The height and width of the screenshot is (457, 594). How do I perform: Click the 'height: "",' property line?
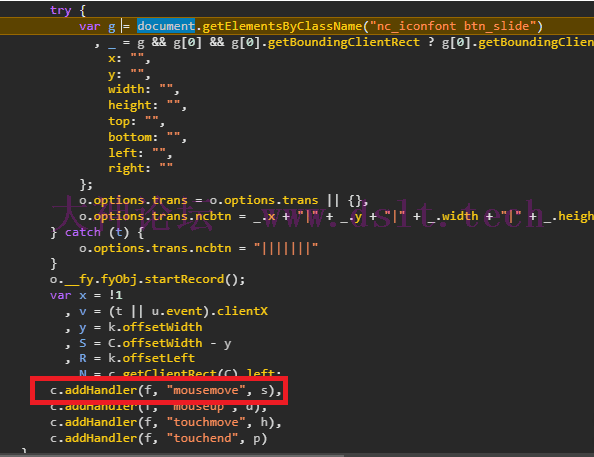147,105
